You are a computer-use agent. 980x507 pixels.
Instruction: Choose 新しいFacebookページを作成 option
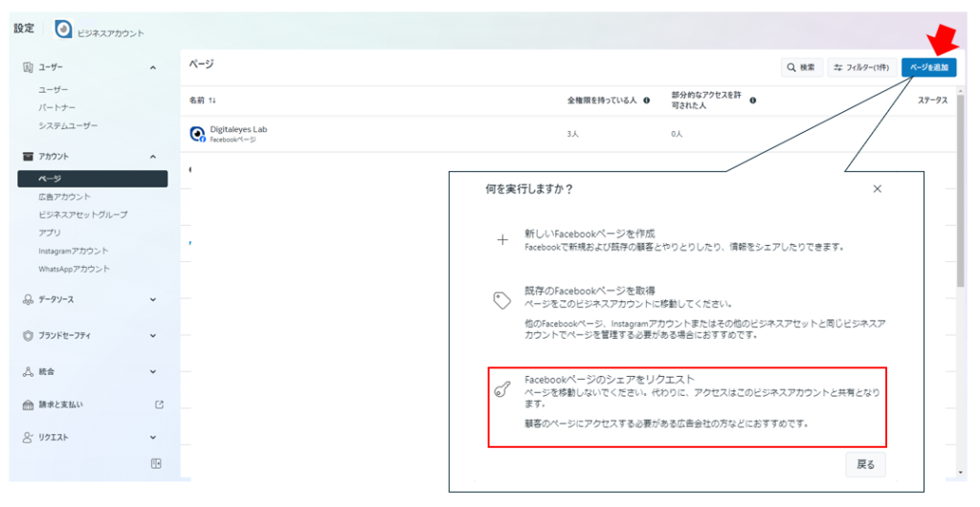[x=686, y=240]
